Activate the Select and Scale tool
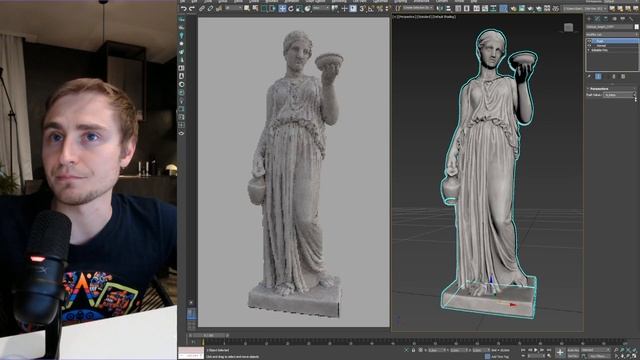The image size is (640, 360). (299, 9)
